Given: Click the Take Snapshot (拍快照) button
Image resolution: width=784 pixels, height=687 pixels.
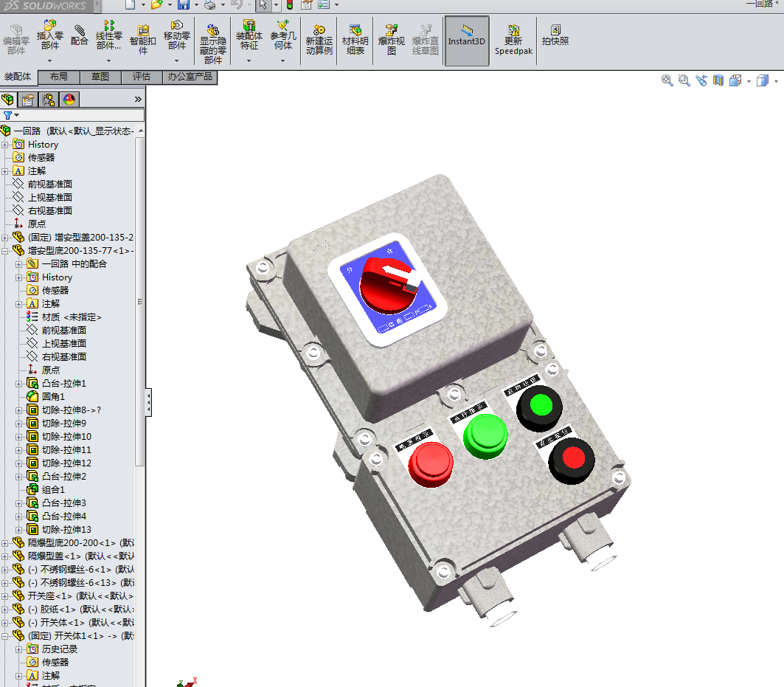Looking at the screenshot, I should click(x=555, y=35).
